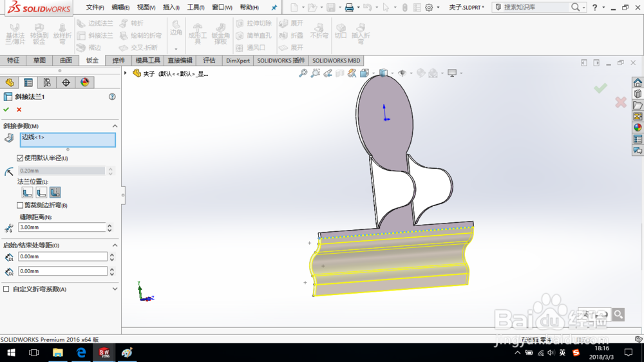Select Material Inside flange position
This screenshot has width=644, height=362.
click(x=27, y=193)
